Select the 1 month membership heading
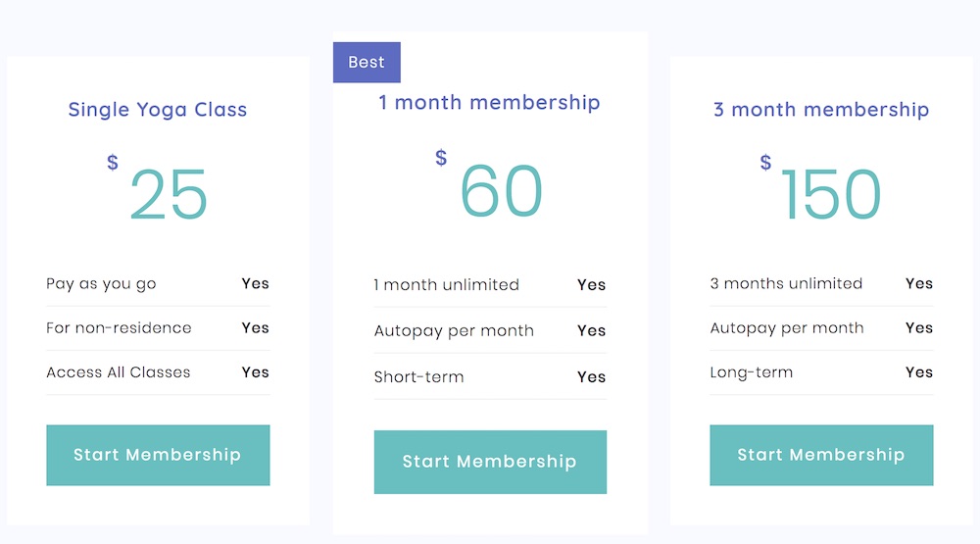The image size is (980, 544). click(x=489, y=103)
